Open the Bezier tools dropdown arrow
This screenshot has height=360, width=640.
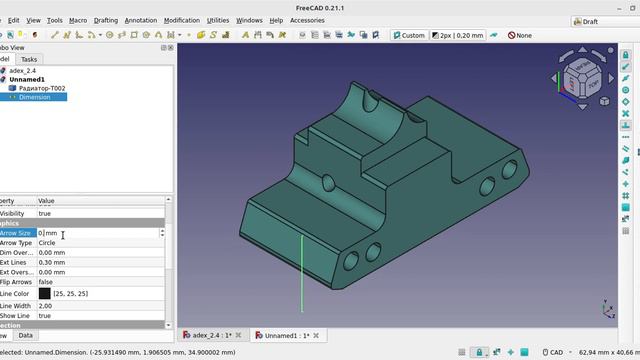180,35
